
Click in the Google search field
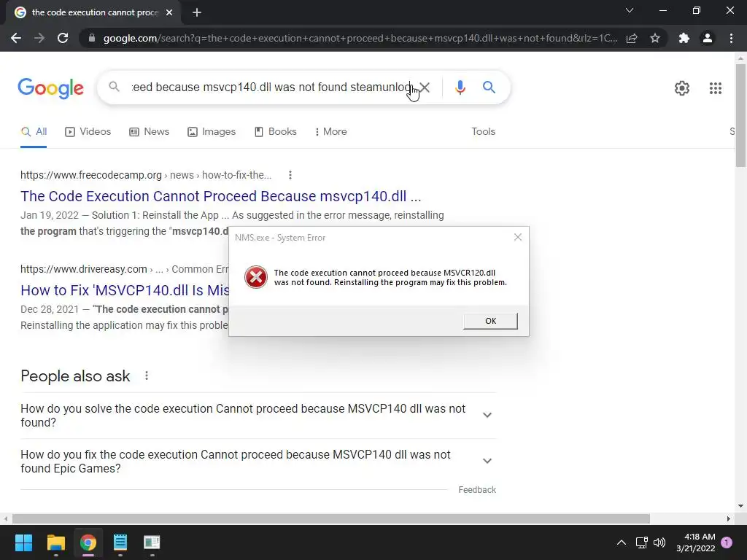[271, 87]
